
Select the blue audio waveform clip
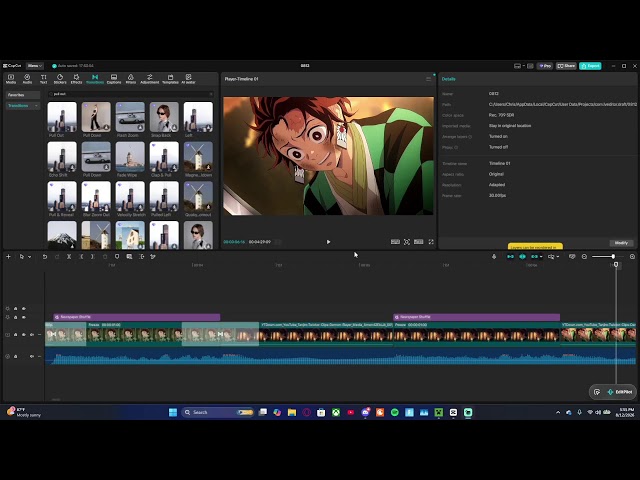[340, 356]
